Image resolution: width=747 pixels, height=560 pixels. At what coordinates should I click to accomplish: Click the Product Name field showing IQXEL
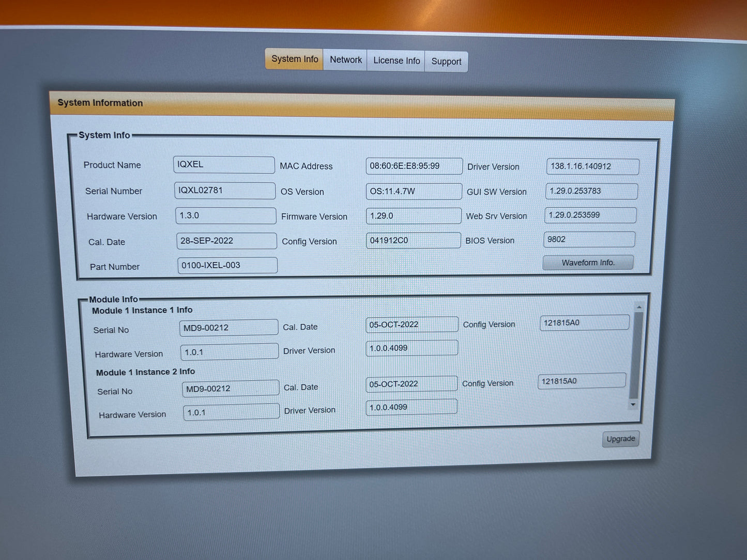click(x=224, y=165)
